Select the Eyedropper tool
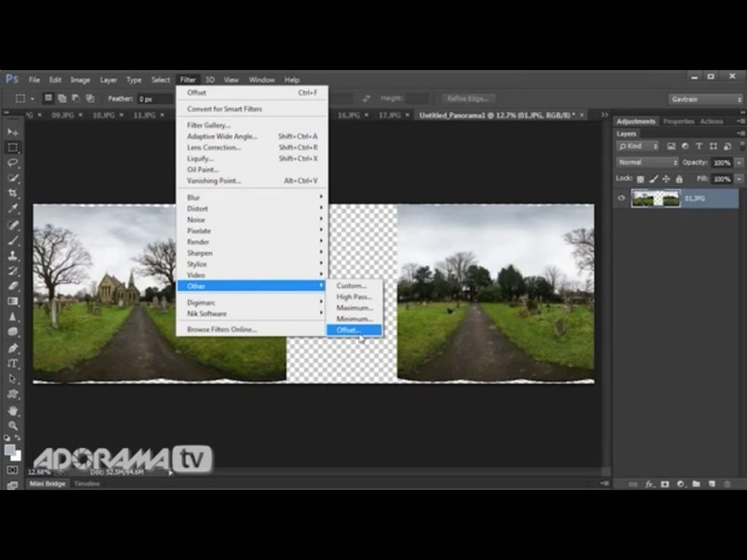The width and height of the screenshot is (747, 560). tap(13, 209)
